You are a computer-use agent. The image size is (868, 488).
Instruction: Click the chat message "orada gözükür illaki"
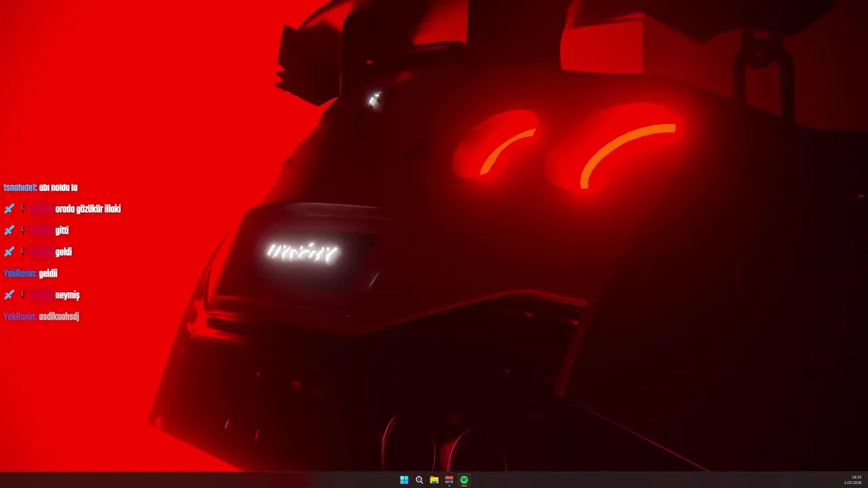tap(88, 209)
